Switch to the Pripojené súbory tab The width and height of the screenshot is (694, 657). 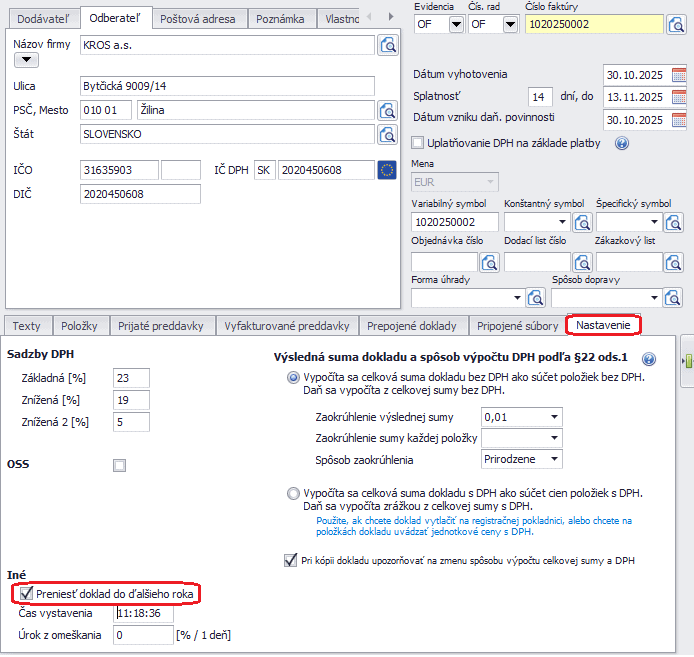pyautogui.click(x=516, y=326)
